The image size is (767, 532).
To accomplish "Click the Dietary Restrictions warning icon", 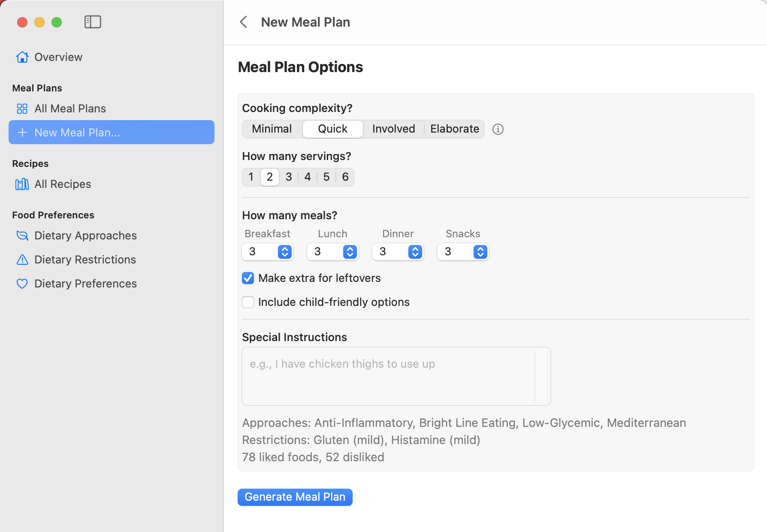I will coord(22,260).
